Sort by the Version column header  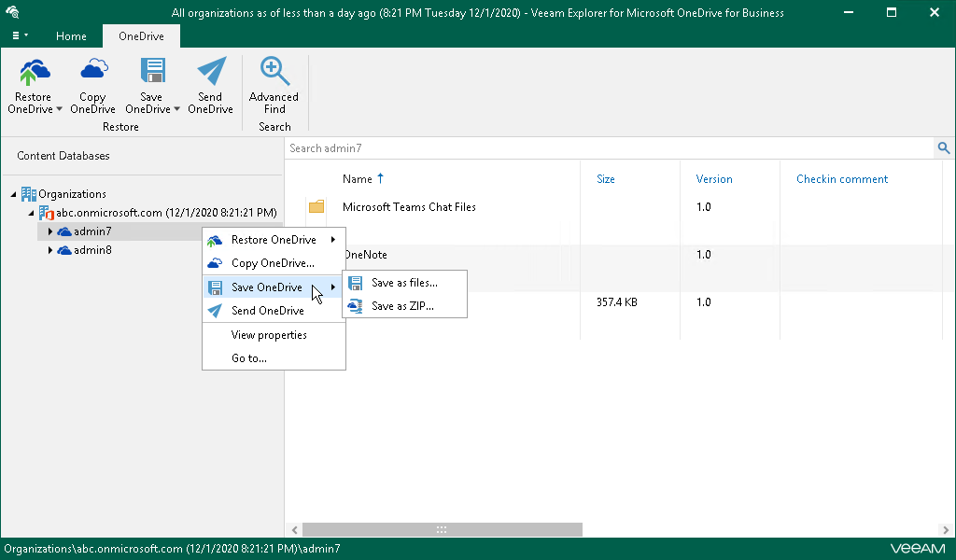[x=714, y=179]
